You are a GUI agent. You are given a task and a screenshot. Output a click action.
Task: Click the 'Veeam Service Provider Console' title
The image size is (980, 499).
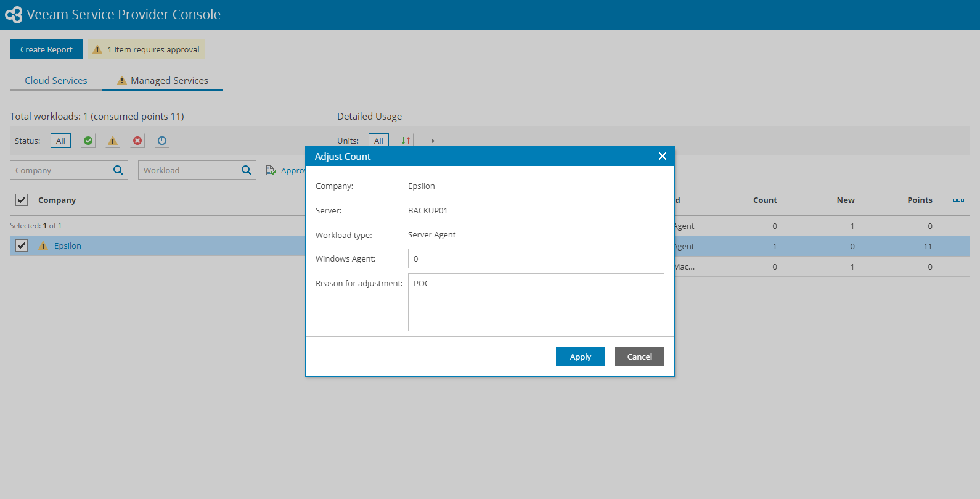click(123, 14)
